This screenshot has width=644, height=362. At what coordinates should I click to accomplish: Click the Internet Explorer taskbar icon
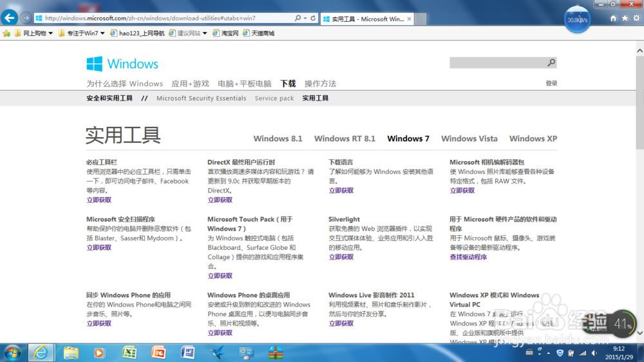coord(41,352)
